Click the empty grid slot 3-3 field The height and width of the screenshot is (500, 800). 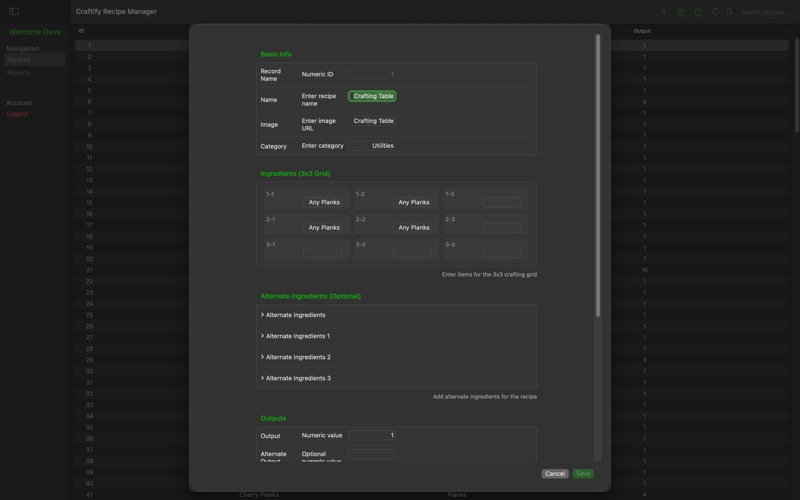502,253
